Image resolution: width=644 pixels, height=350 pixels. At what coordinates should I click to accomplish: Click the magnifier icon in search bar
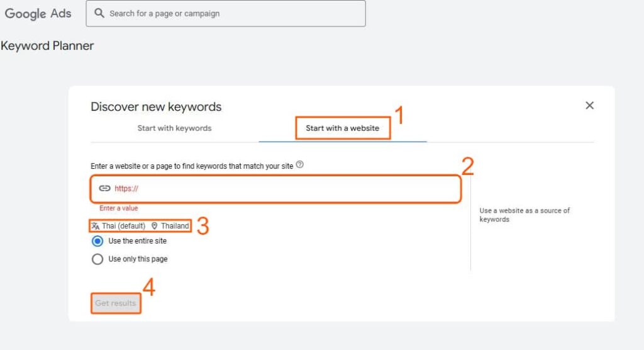(99, 13)
